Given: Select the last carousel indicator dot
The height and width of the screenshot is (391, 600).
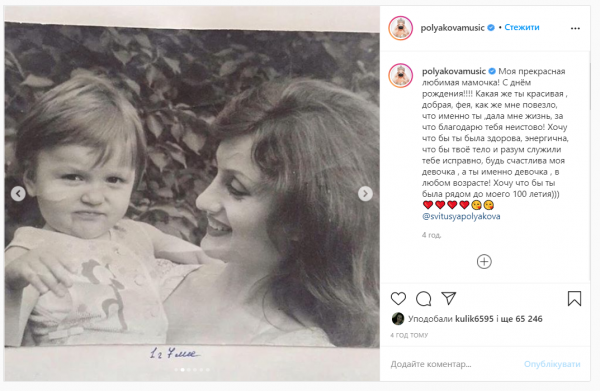Looking at the screenshot, I should coord(208,370).
